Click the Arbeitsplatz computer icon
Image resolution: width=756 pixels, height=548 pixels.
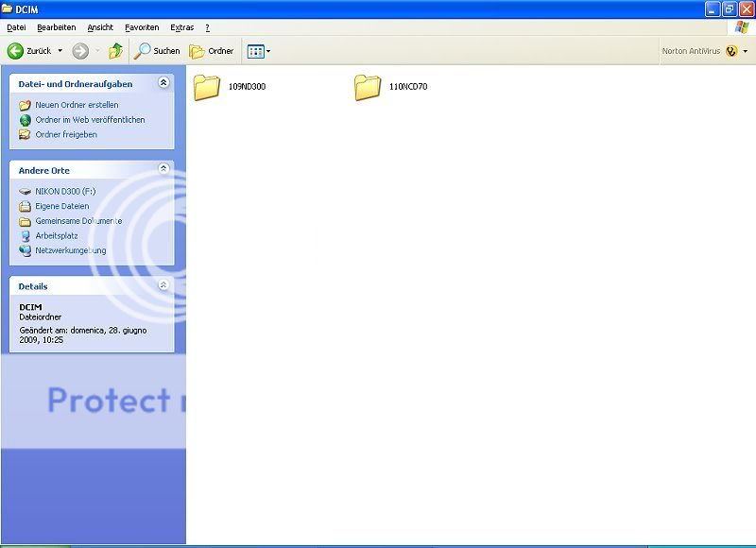(26, 235)
